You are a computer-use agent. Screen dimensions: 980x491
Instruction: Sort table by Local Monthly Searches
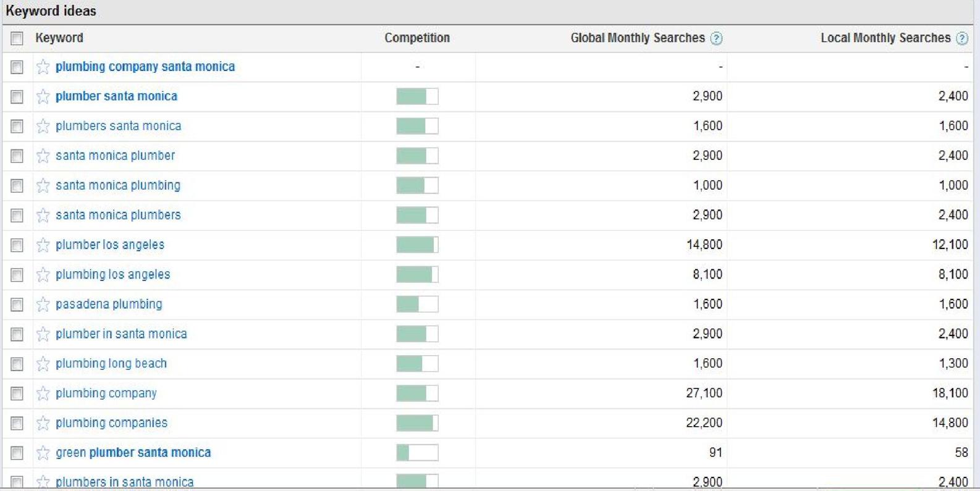(x=885, y=38)
